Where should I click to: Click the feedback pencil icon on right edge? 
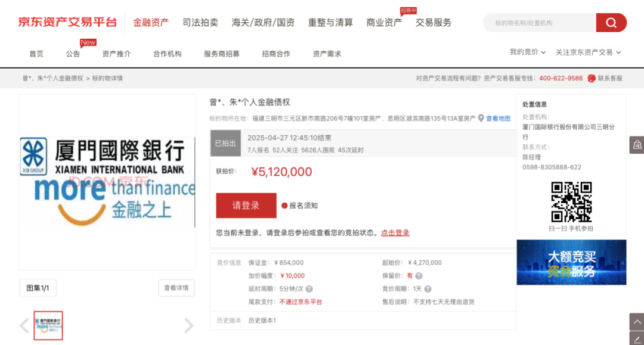[x=637, y=339]
